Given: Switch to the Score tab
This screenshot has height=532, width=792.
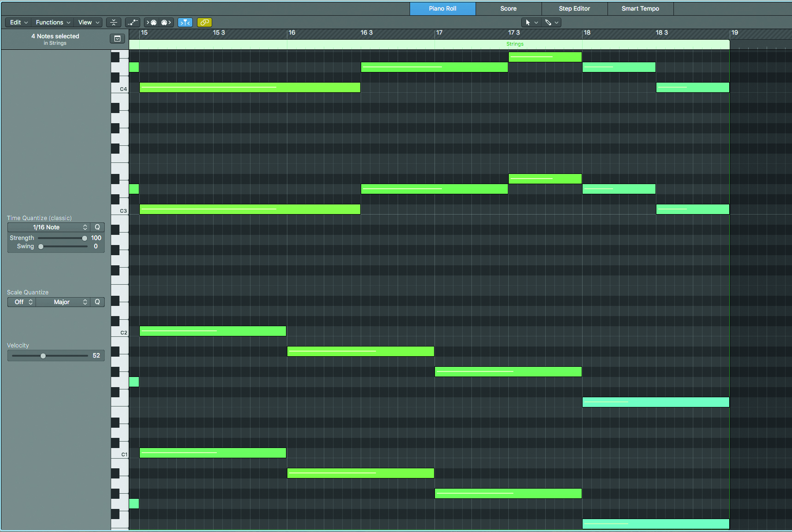Looking at the screenshot, I should tap(508, 8).
